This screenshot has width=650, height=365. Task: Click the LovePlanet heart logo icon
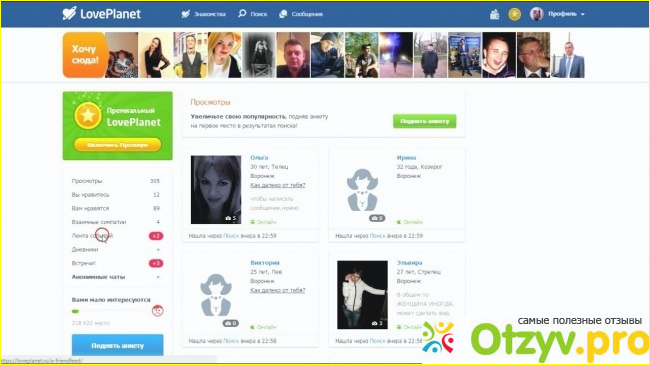[69, 13]
